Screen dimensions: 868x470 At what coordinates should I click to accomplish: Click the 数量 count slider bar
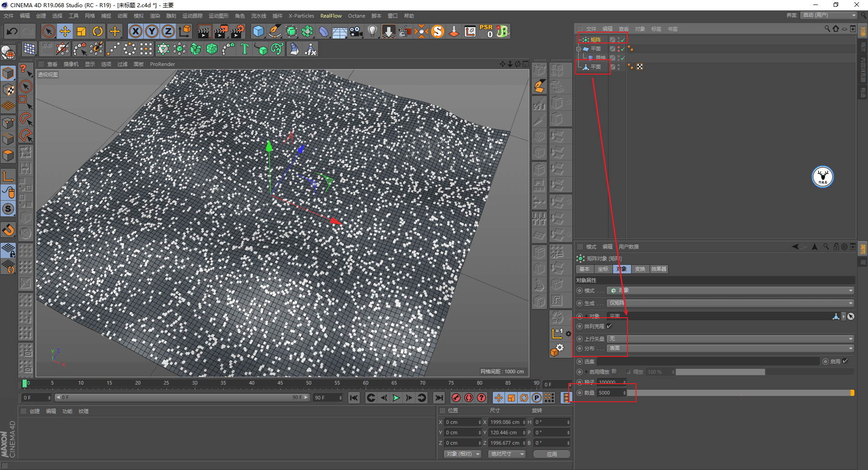click(x=741, y=393)
